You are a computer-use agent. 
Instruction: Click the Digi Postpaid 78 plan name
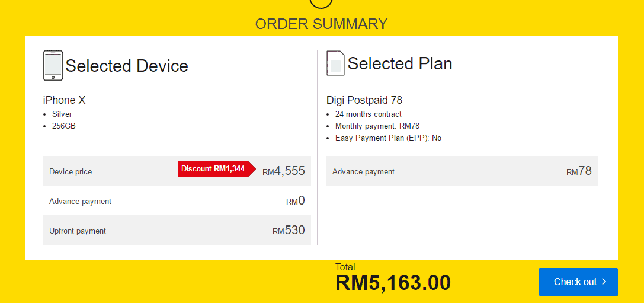click(364, 100)
